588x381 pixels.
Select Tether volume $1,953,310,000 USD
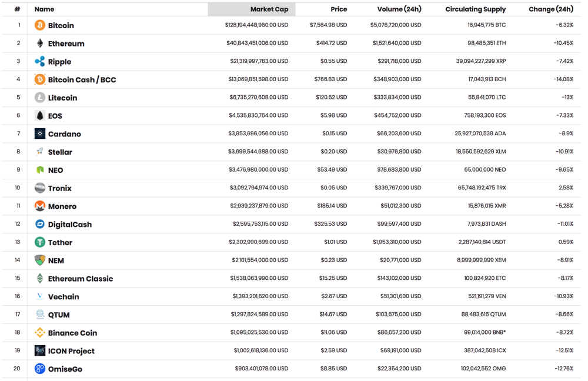click(x=397, y=242)
